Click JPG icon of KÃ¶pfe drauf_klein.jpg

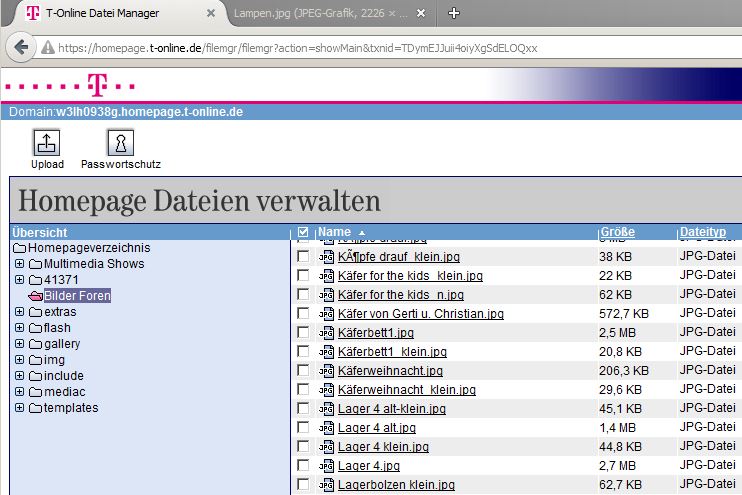point(327,257)
